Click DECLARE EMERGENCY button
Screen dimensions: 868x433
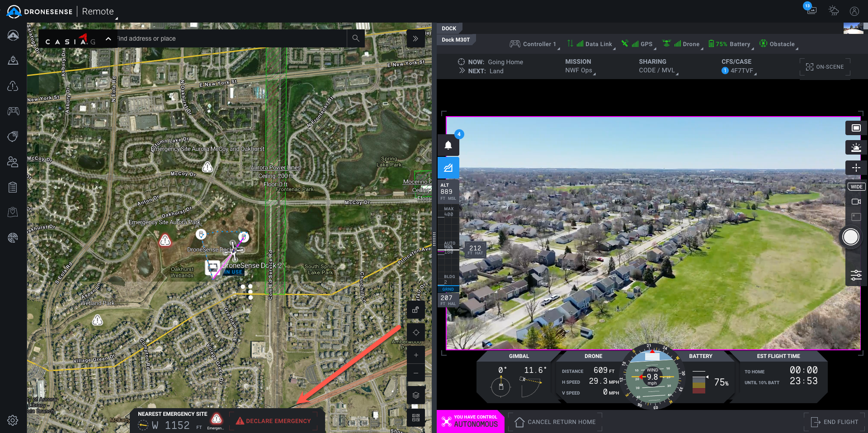tap(274, 421)
